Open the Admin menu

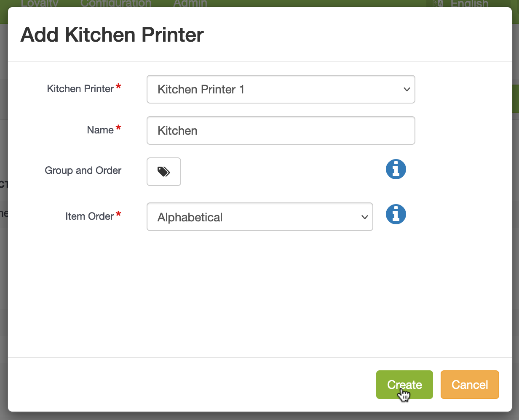pyautogui.click(x=190, y=3)
